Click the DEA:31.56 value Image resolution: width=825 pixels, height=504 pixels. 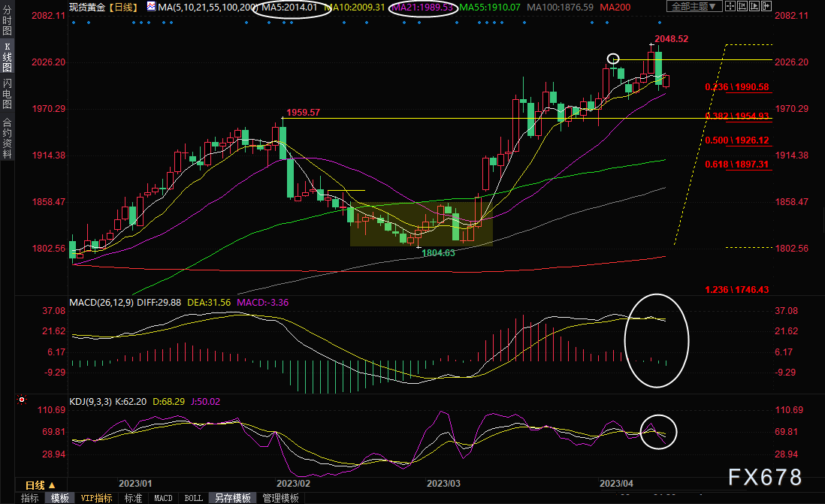[209, 303]
